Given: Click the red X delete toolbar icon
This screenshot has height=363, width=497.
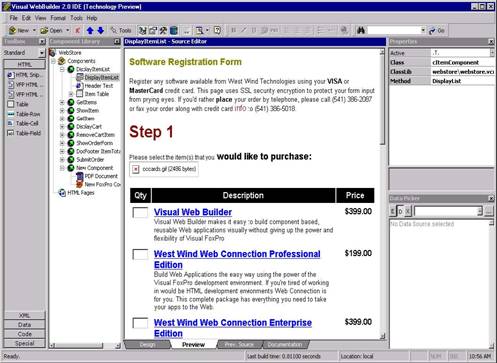Looking at the screenshot, I should [x=77, y=31].
